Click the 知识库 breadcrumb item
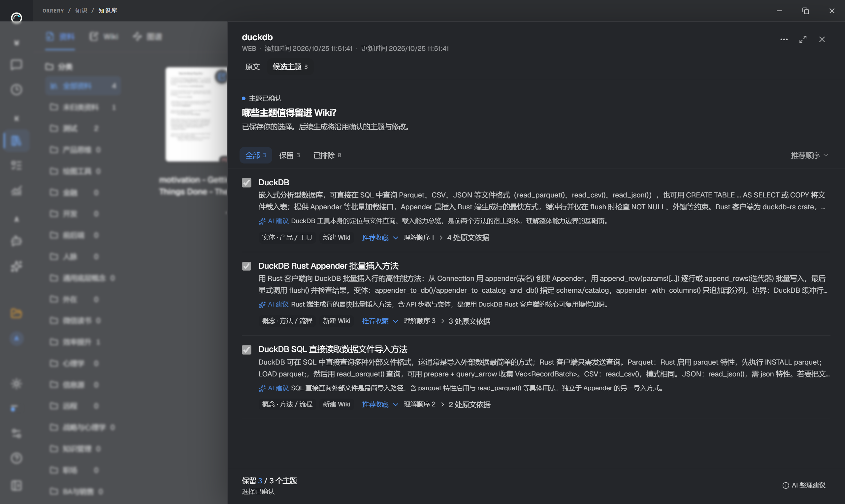Viewport: 845px width, 504px height. [108, 11]
